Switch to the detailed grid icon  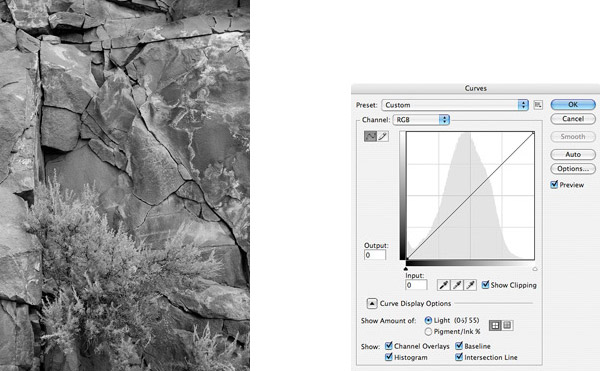click(507, 325)
